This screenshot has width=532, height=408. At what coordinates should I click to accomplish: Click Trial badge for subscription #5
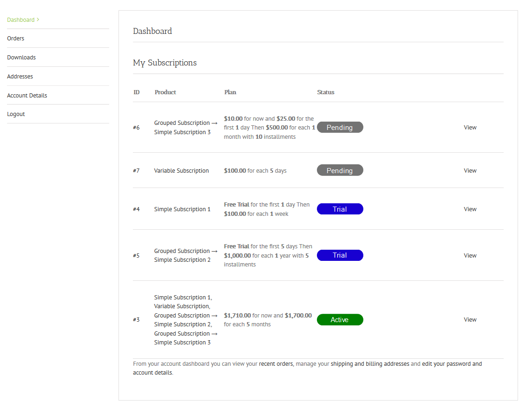(340, 255)
